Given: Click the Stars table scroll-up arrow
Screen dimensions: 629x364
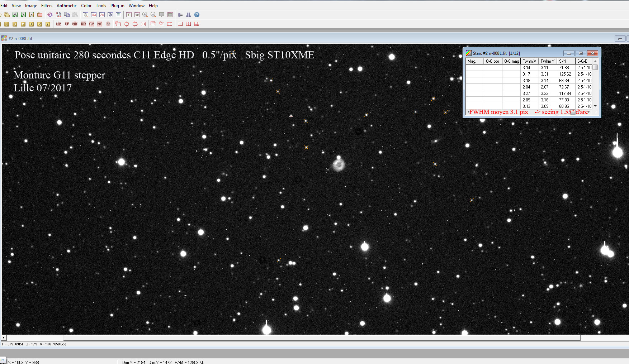Looking at the screenshot, I should tap(595, 61).
